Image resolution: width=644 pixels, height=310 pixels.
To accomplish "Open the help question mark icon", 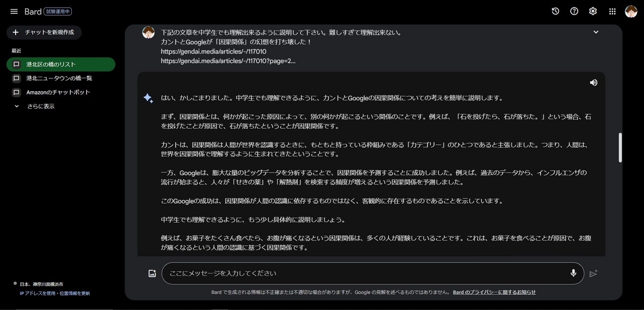I will pos(574,11).
